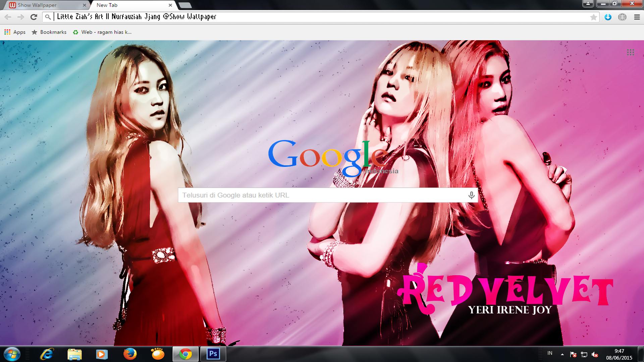Launch Firefox from the taskbar
The height and width of the screenshot is (362, 644).
pos(130,354)
